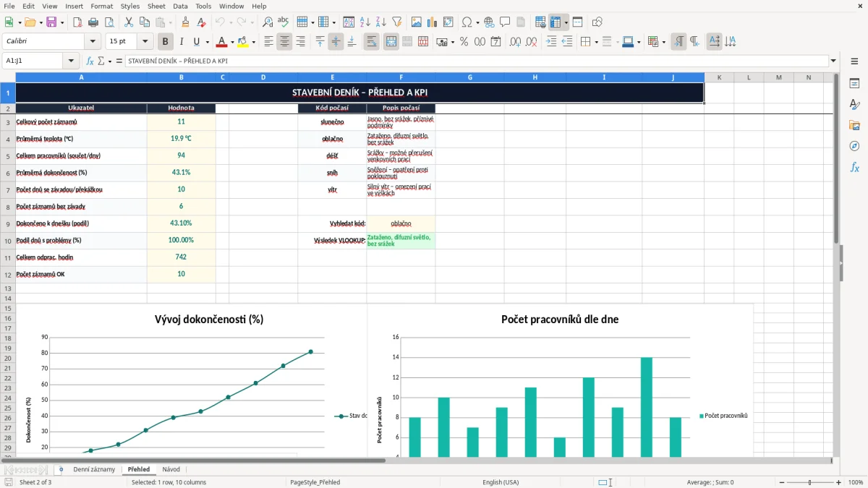The width and height of the screenshot is (868, 488).
Task: Toggle Bold formatting
Action: [x=165, y=42]
